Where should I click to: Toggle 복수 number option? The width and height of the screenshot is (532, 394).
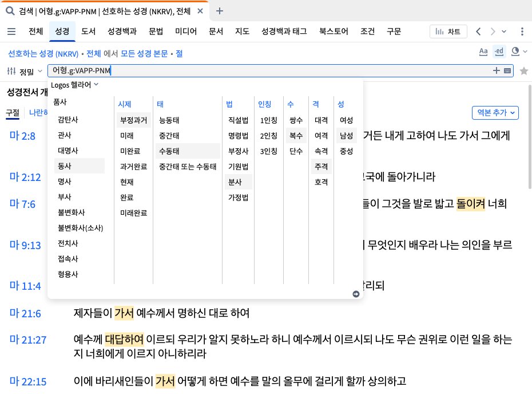point(296,136)
